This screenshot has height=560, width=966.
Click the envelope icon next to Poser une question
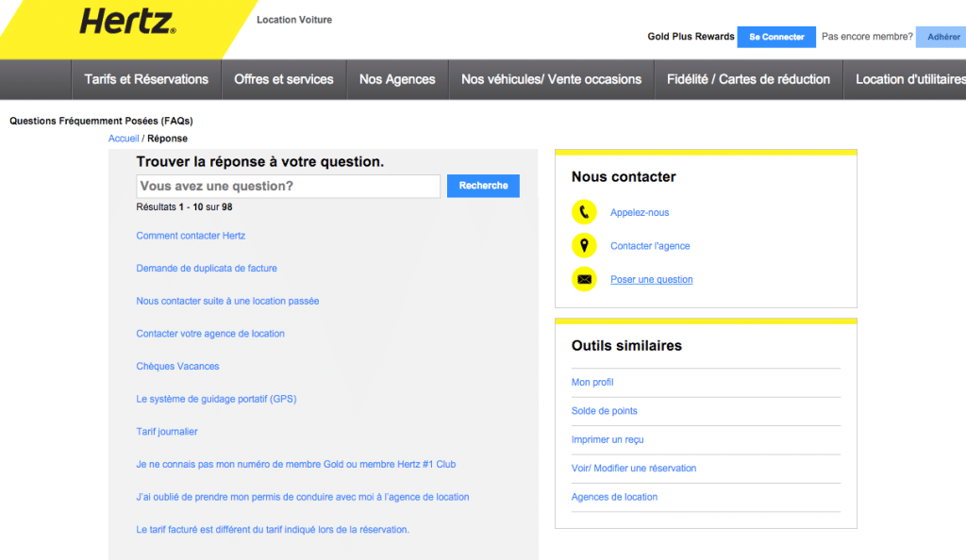(583, 279)
